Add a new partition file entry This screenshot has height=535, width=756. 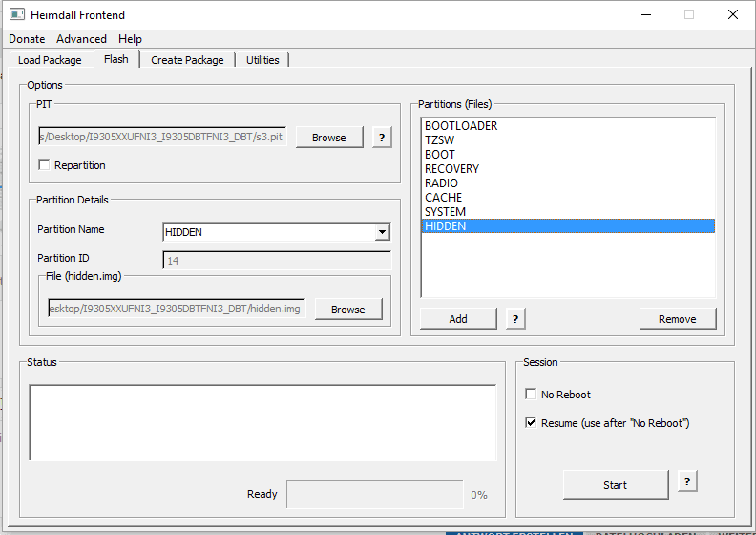pyautogui.click(x=458, y=319)
